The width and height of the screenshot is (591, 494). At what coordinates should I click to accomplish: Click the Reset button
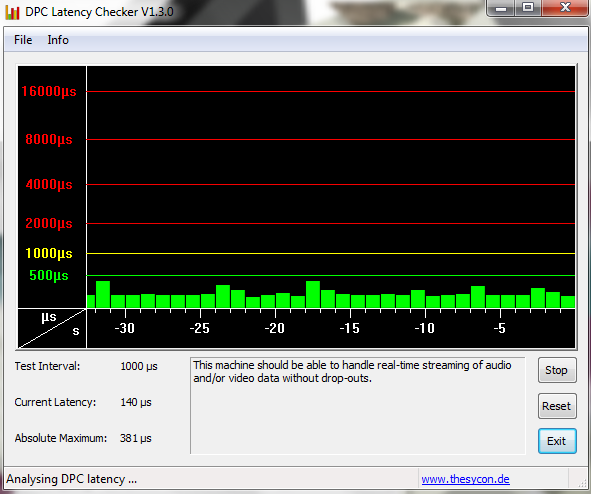coord(557,406)
